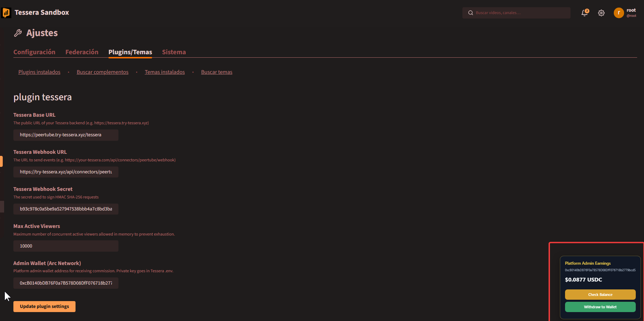This screenshot has height=321, width=644.
Task: Click the plugin tessera heading
Action: (x=43, y=97)
